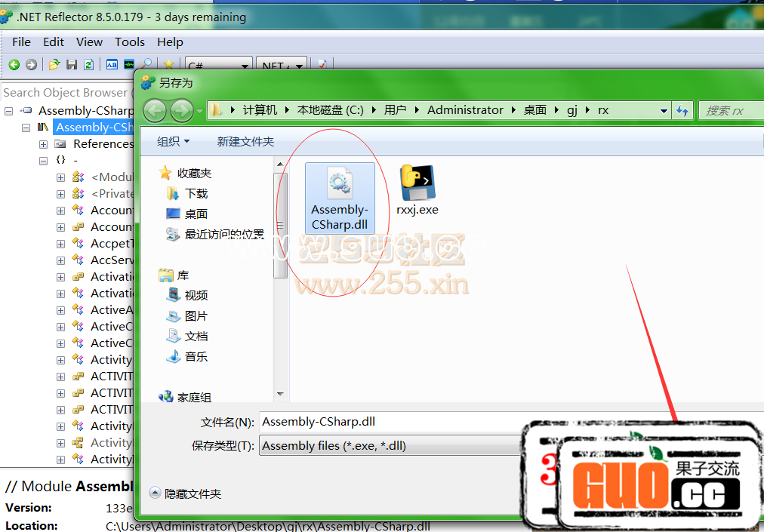This screenshot has width=764, height=532.
Task: Click 隐藏文件夹 to hide folders
Action: (x=186, y=494)
